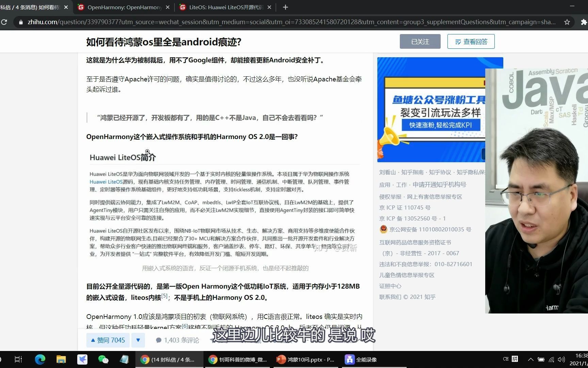This screenshot has height=368, width=588.
Task: Switch to the OpenHarmony Gitee tab
Action: click(123, 7)
